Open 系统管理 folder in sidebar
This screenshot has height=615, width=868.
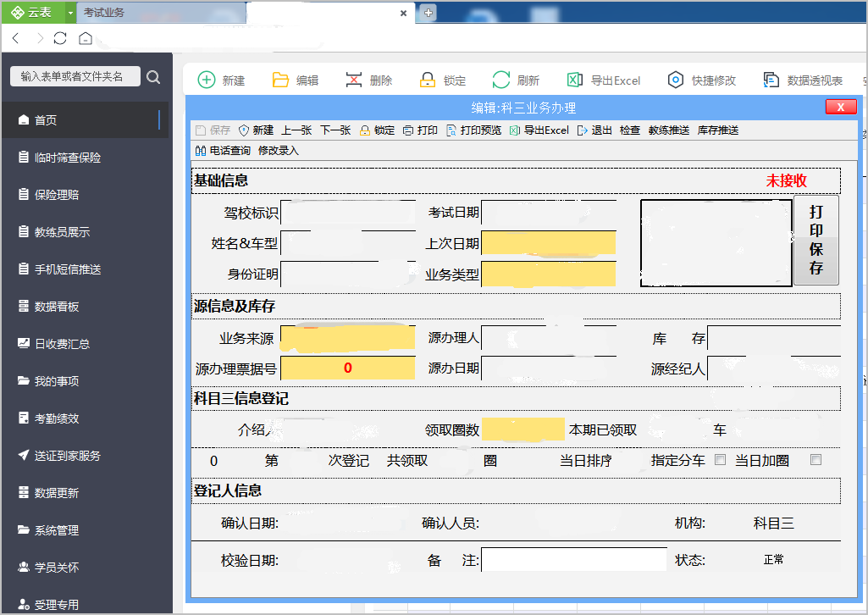[86, 529]
